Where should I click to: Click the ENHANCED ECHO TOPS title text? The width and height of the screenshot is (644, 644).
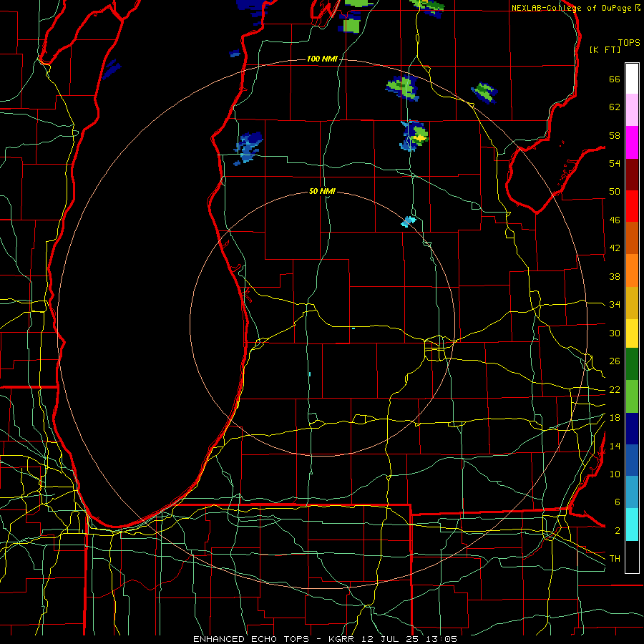point(251,639)
